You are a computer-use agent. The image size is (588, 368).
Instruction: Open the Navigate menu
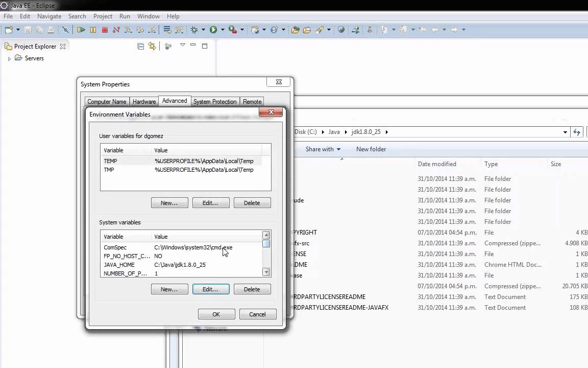click(49, 16)
